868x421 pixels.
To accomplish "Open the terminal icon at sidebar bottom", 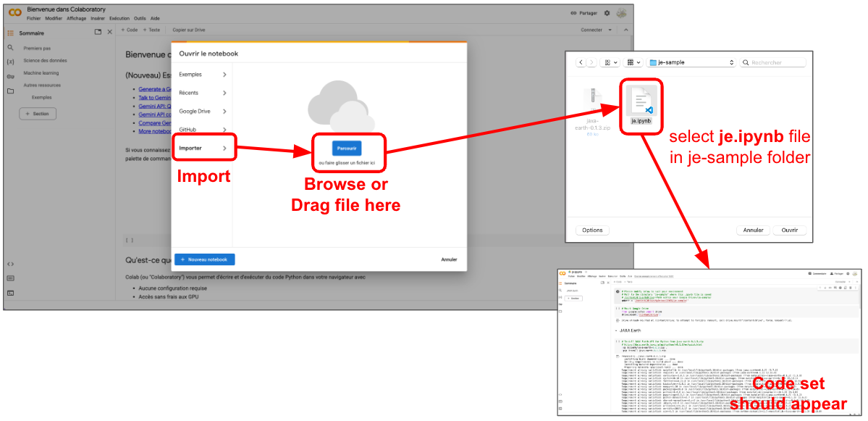I will pyautogui.click(x=11, y=293).
